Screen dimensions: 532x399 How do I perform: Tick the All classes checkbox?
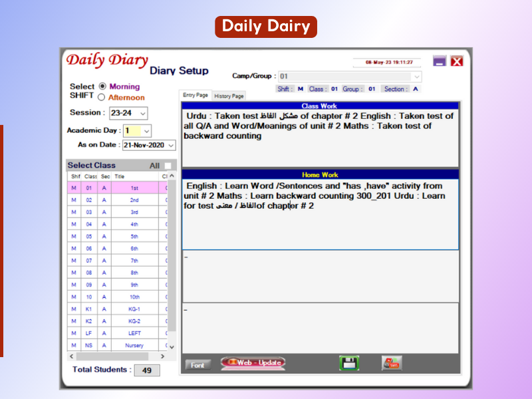pos(168,166)
